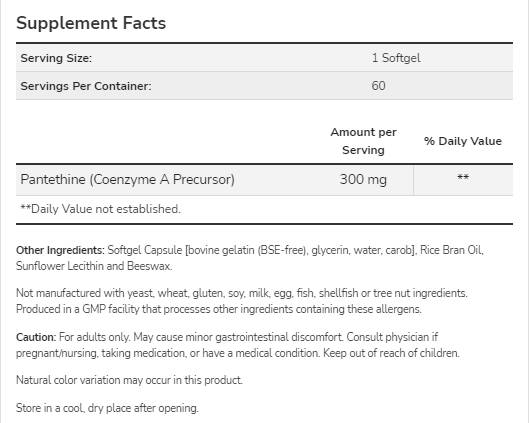The width and height of the screenshot is (529, 423).
Task: Click Produced in a GMP facility sentence
Action: [x=219, y=309]
